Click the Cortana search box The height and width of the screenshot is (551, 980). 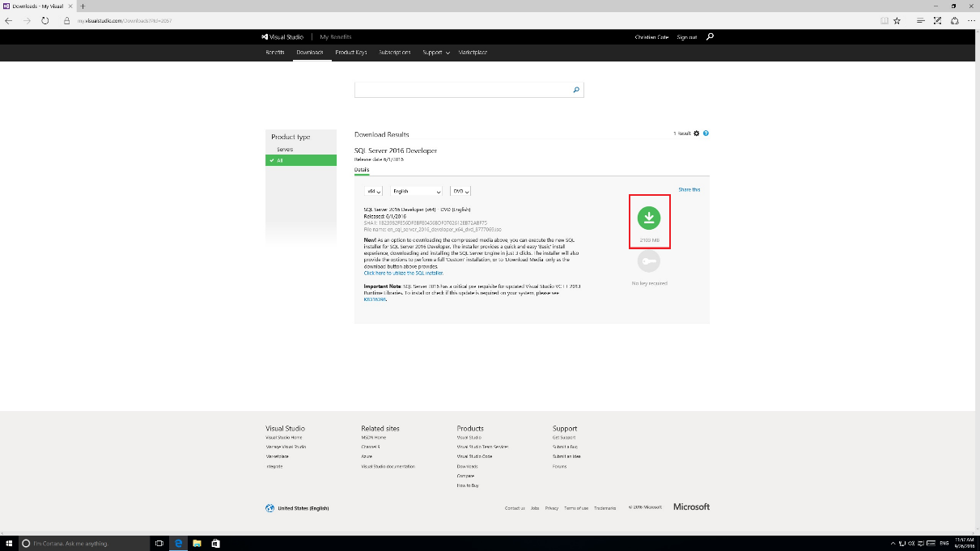point(84,543)
